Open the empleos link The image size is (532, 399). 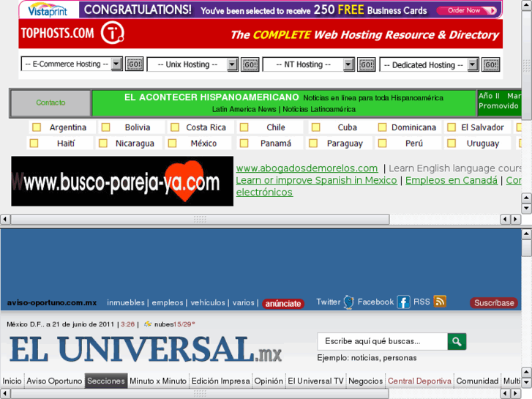click(168, 302)
